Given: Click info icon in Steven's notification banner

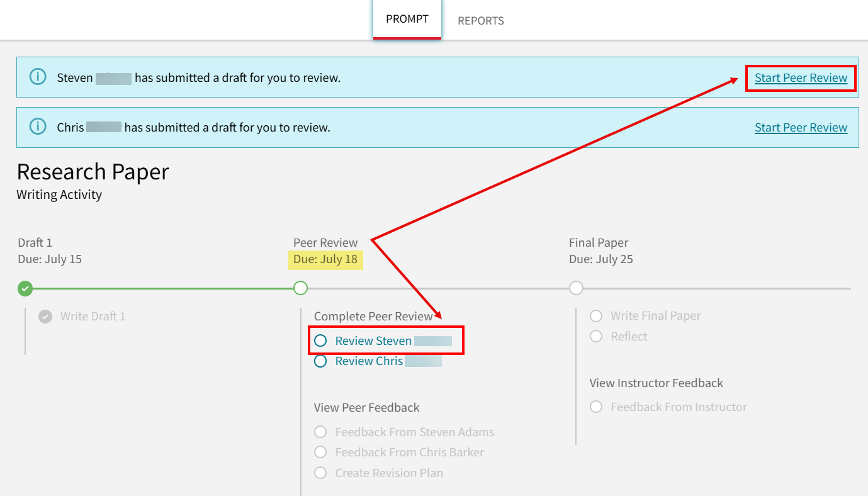Looking at the screenshot, I should point(38,77).
